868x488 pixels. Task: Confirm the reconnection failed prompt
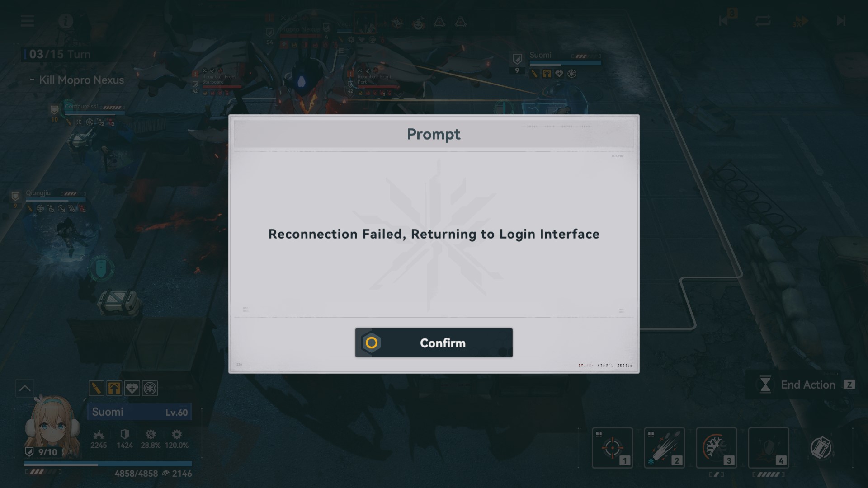[x=434, y=343]
